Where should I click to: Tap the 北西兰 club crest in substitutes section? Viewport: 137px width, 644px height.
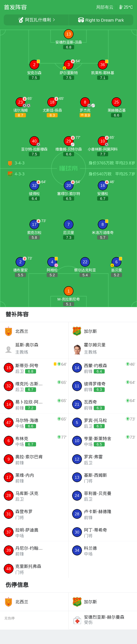8,331
